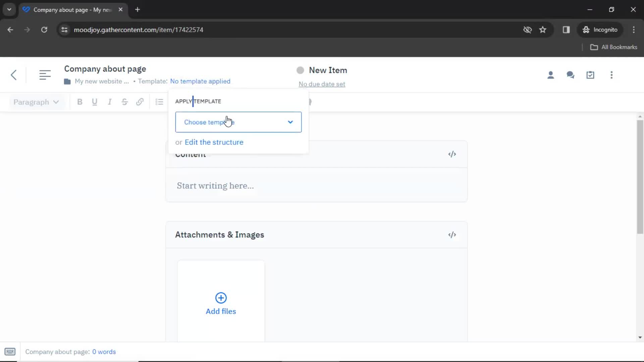Click the item URL address bar

139,29
